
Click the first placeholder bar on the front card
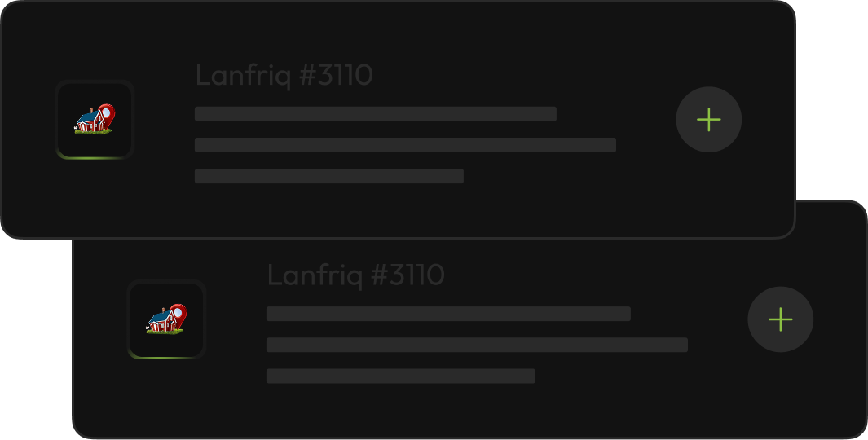375,114
